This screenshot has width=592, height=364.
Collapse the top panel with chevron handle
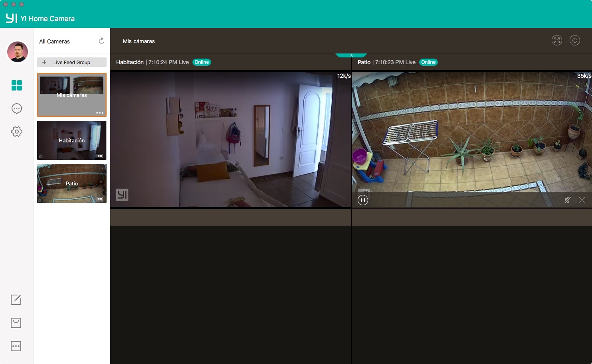click(x=351, y=55)
